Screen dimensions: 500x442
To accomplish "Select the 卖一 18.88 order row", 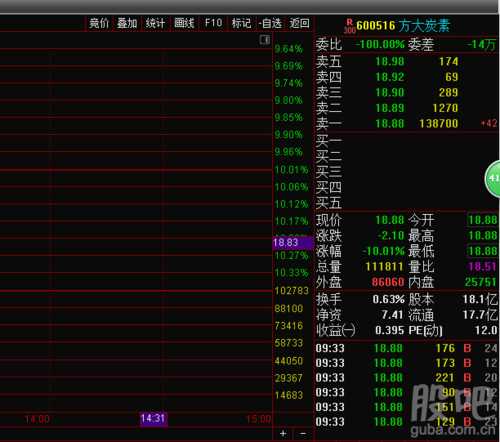I will coord(406,124).
